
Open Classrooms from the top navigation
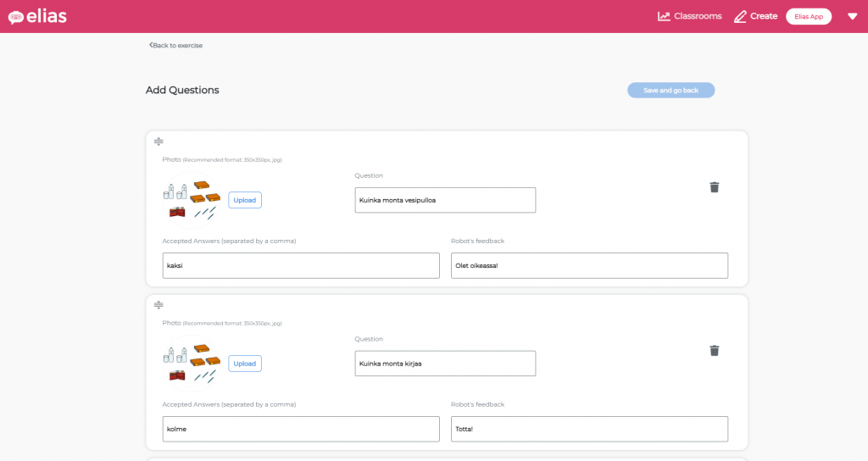[689, 16]
